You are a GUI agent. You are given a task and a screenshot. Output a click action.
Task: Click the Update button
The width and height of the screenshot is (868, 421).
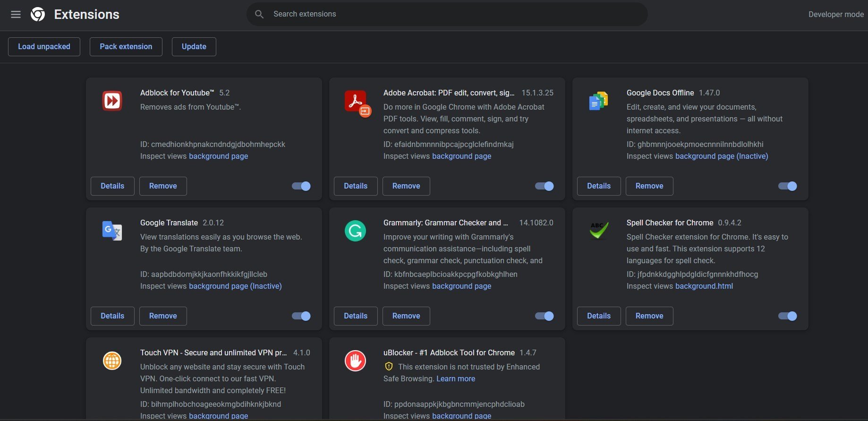[194, 47]
